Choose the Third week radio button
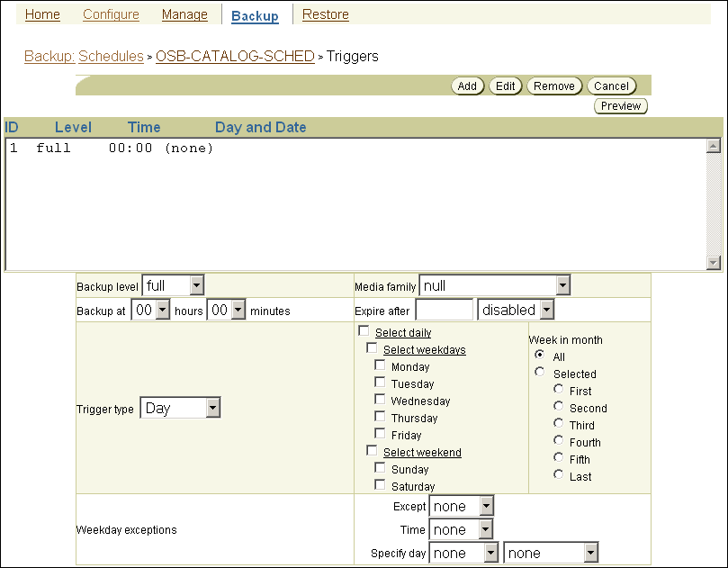This screenshot has width=728, height=568. pos(559,423)
